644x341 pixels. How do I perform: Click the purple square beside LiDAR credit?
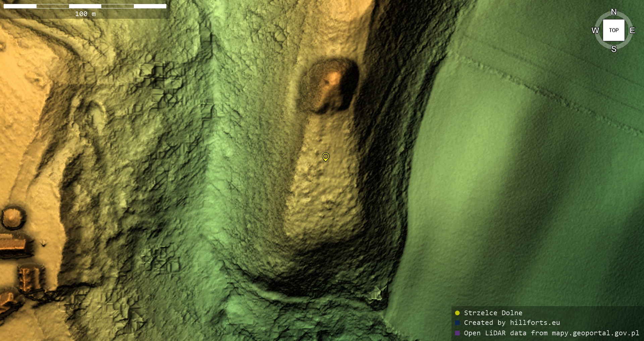[x=457, y=333]
